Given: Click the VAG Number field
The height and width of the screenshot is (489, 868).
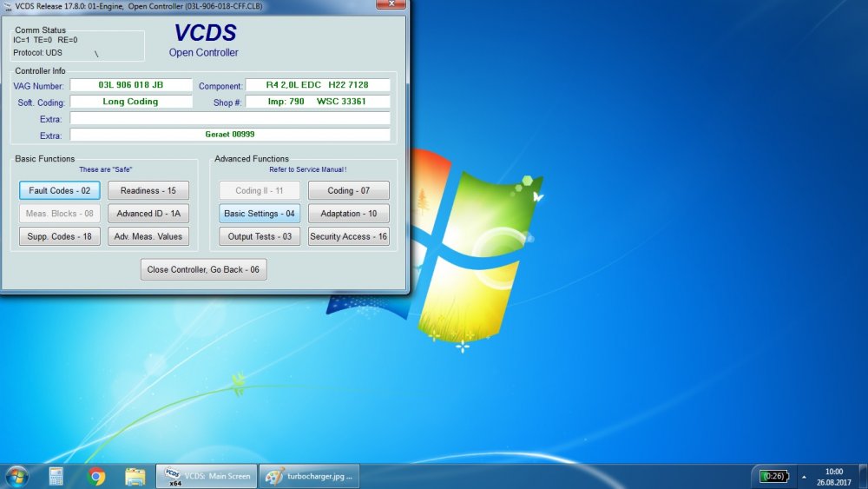Looking at the screenshot, I should pos(131,85).
